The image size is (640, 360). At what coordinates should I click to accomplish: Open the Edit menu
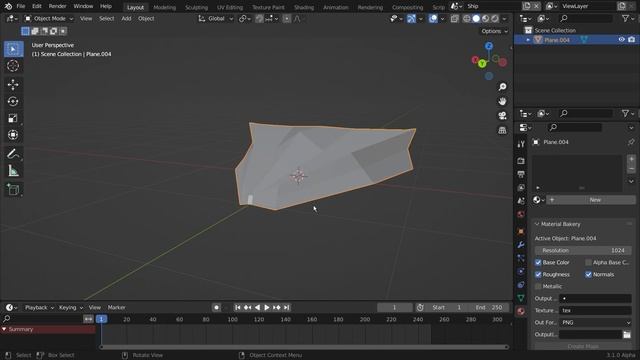tap(37, 6)
